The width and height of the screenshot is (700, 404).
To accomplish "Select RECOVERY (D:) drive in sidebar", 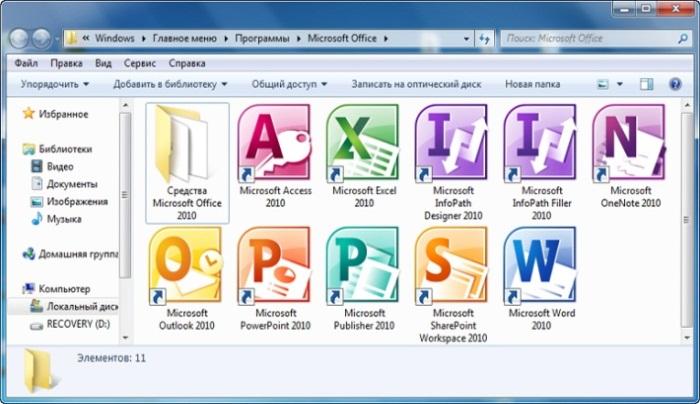I will [x=73, y=325].
